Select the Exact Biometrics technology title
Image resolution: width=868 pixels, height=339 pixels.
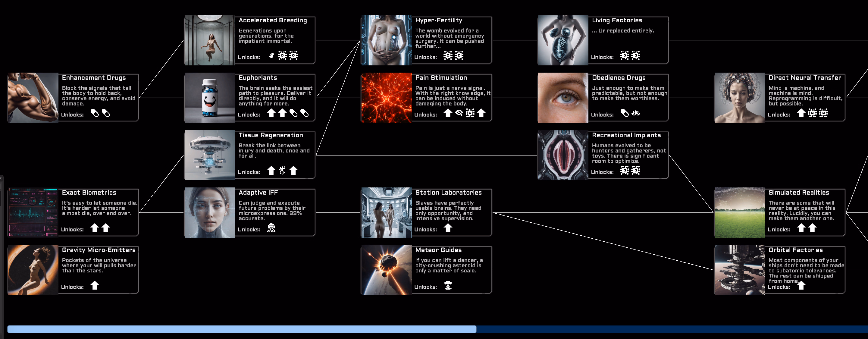[89, 193]
